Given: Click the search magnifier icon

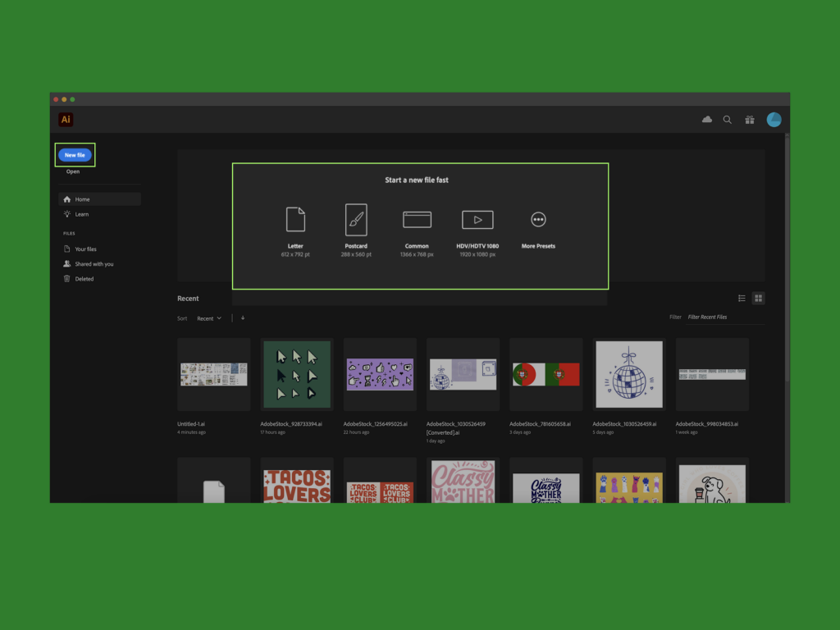Looking at the screenshot, I should point(727,120).
